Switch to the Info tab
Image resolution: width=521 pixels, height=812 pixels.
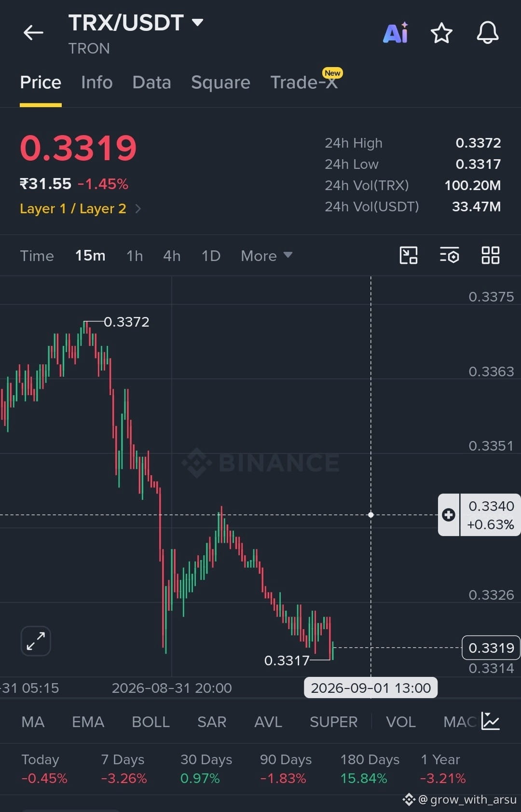97,83
